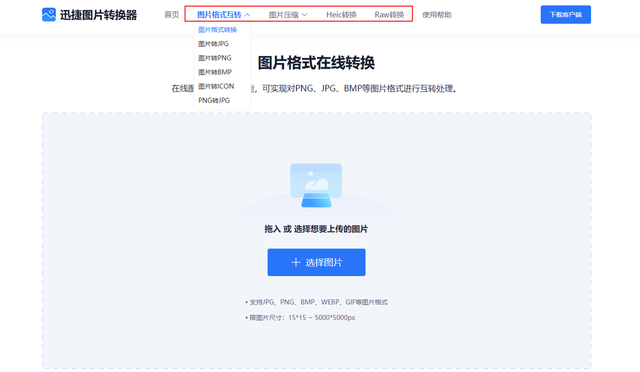Click the 选择图片 upload button
The height and width of the screenshot is (372, 640).
click(x=316, y=262)
